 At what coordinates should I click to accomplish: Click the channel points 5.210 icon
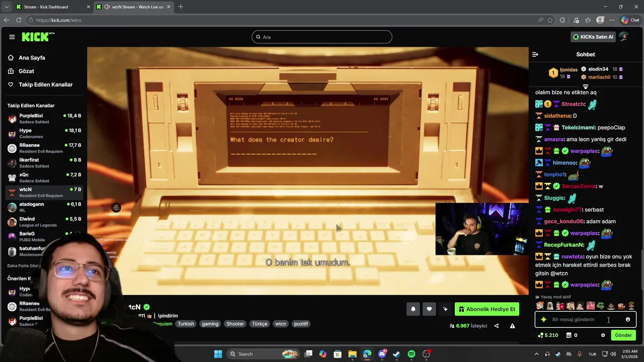coord(541,335)
